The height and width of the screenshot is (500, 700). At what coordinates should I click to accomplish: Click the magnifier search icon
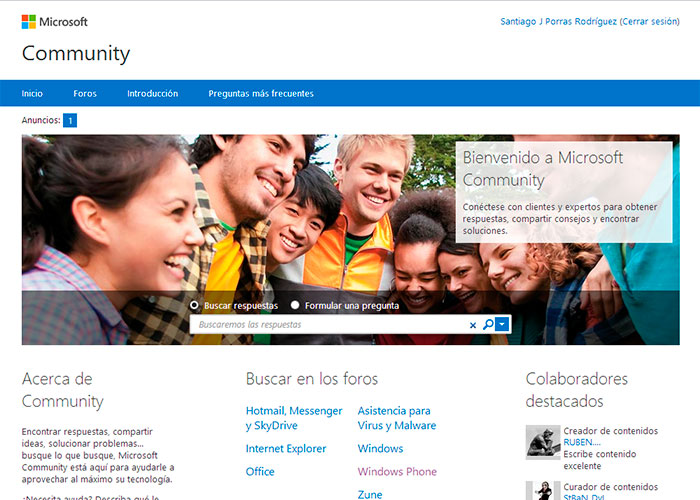(x=488, y=324)
